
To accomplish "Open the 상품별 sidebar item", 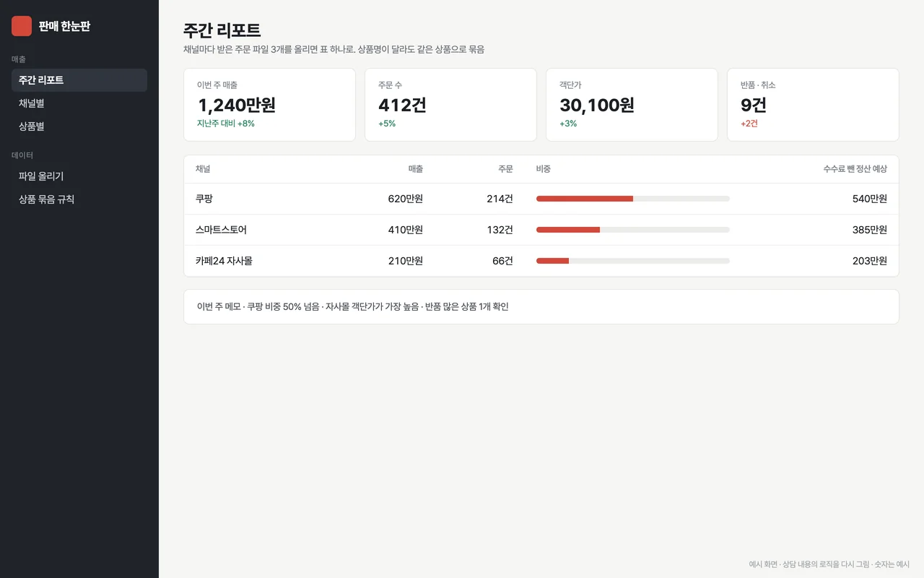I will (79, 126).
